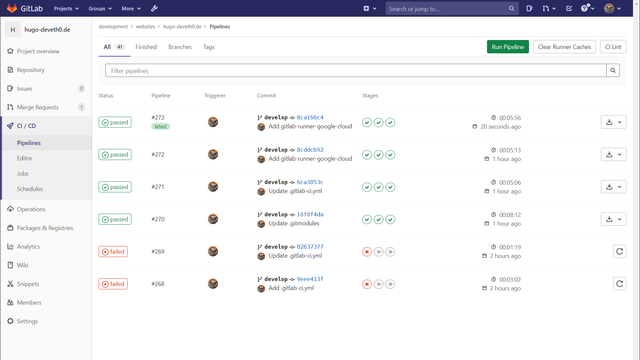Image resolution: width=640 pixels, height=360 pixels.
Task: Expand the Groups menu
Action: coord(100,8)
